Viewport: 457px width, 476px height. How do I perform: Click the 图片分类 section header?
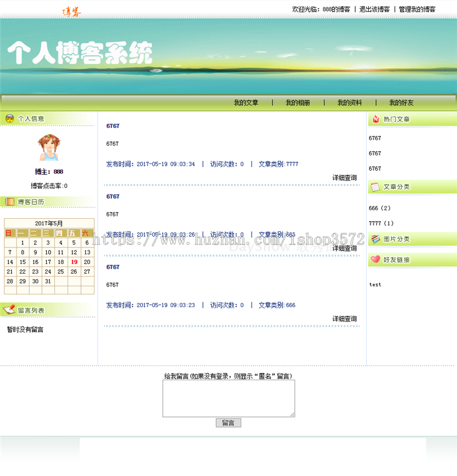coord(413,239)
